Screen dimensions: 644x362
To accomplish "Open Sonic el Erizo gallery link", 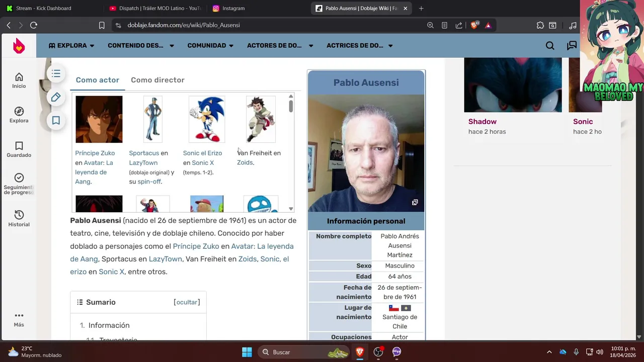I will (202, 153).
